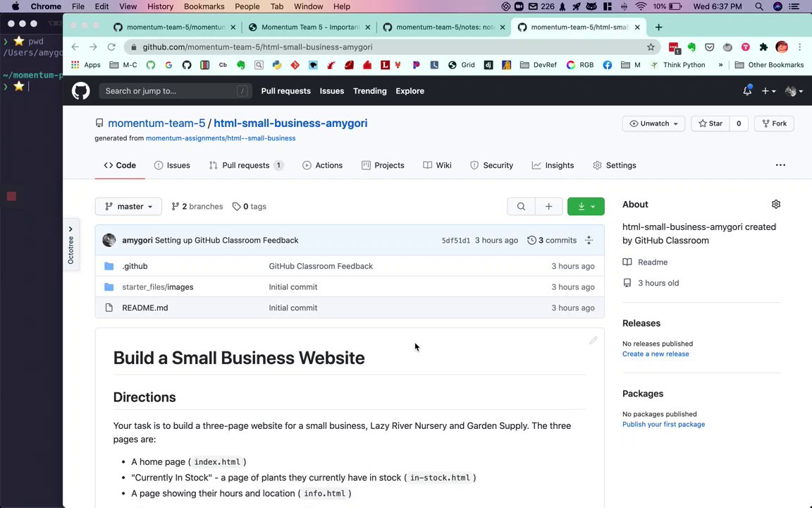Click the GitHub Octocat home logo
Image resolution: width=812 pixels, height=508 pixels.
pos(81,91)
